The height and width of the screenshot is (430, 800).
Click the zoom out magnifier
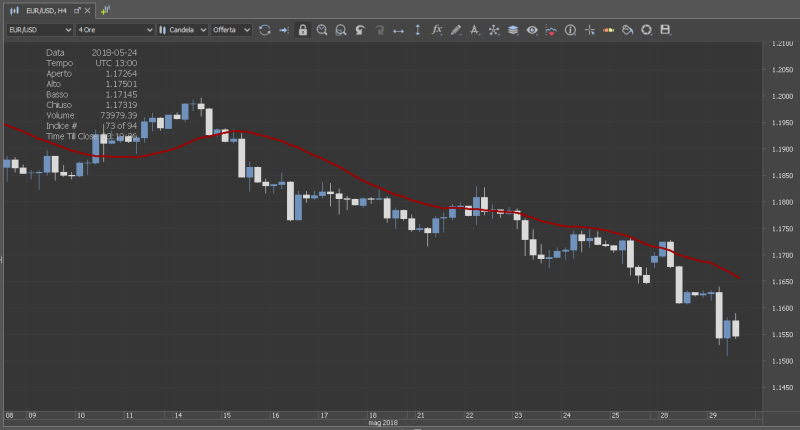(341, 30)
